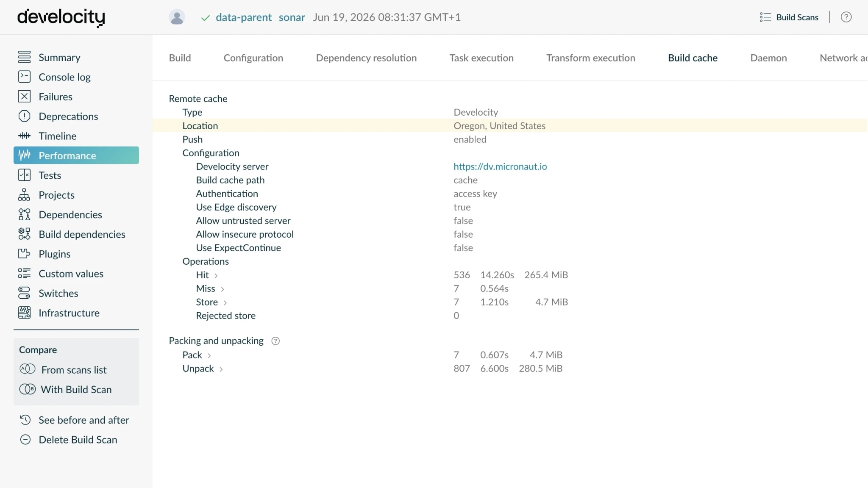Screen dimensions: 868x488
Task: Click the Hit duration 14.260s
Action: (x=497, y=274)
